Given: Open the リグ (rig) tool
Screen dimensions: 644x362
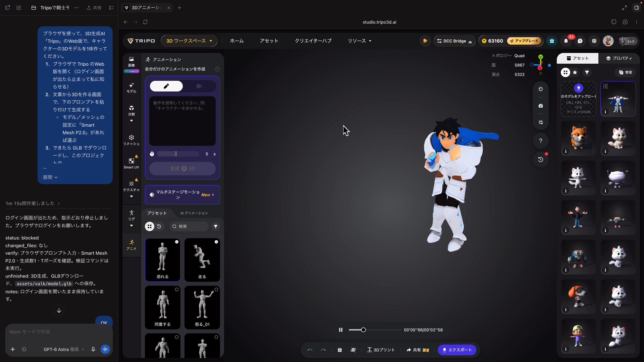Looking at the screenshot, I should 131,215.
